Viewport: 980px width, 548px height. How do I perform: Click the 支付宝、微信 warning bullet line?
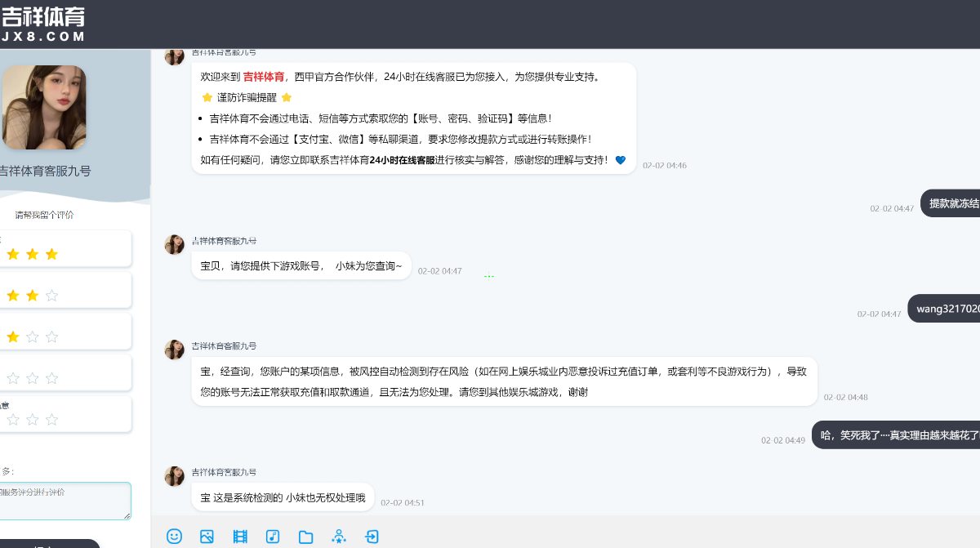coord(400,139)
